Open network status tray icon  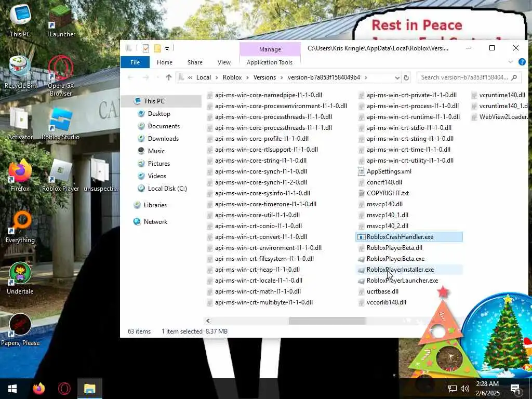(x=453, y=389)
